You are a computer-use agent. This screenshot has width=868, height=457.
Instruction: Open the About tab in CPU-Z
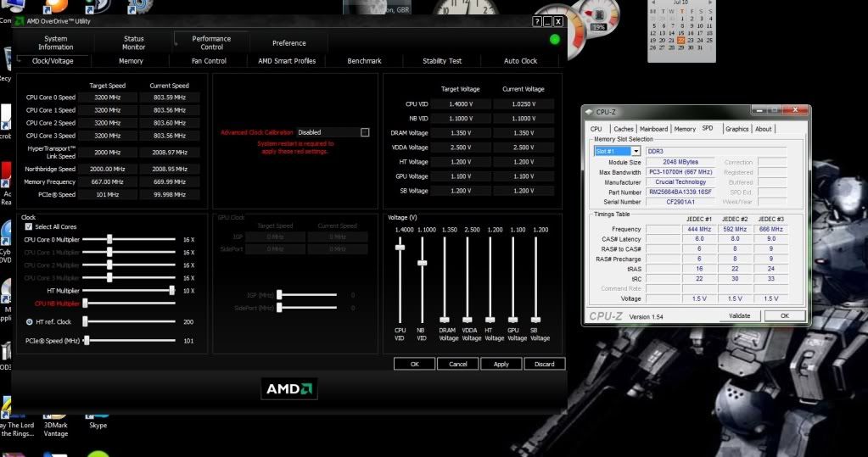coord(764,129)
